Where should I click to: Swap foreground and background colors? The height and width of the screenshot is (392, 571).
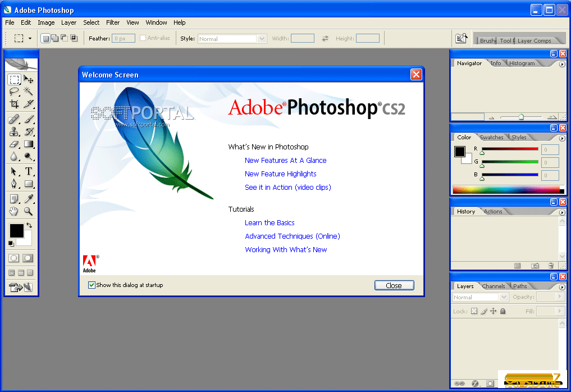29,225
